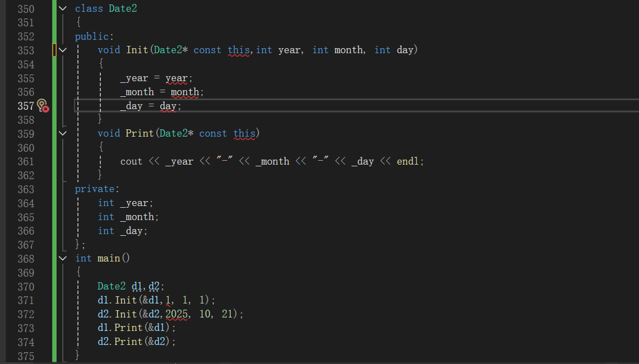Click 'cout' on line 361

tap(131, 161)
